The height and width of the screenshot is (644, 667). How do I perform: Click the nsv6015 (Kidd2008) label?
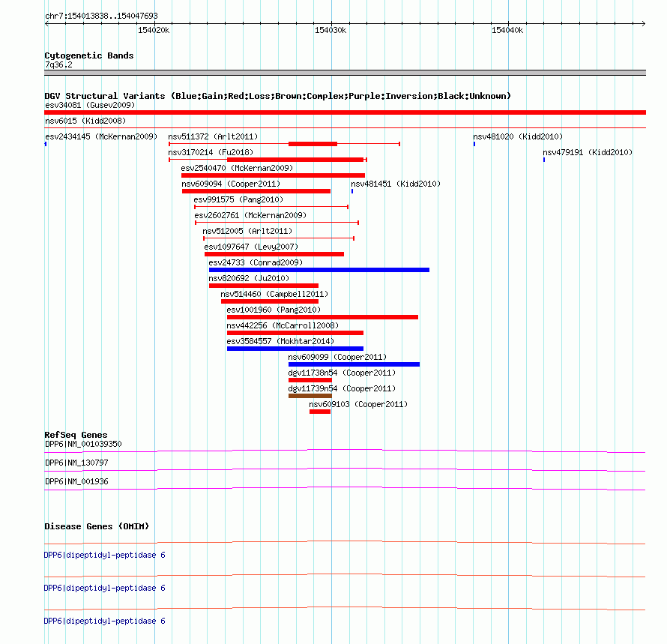[85, 121]
